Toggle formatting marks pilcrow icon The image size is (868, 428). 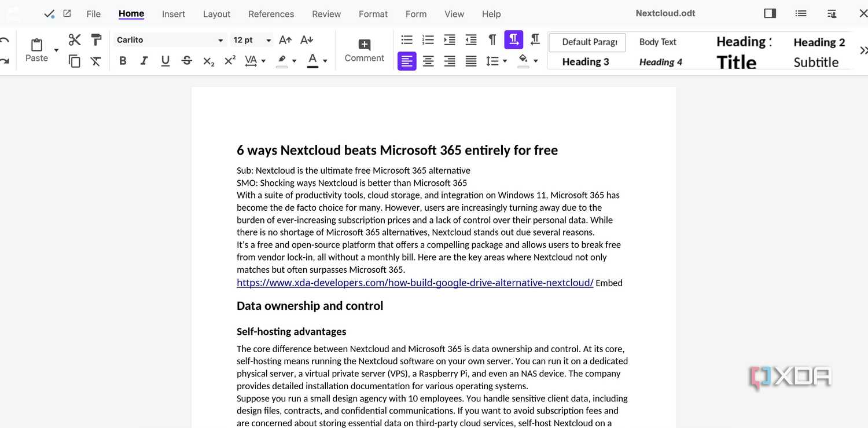492,39
